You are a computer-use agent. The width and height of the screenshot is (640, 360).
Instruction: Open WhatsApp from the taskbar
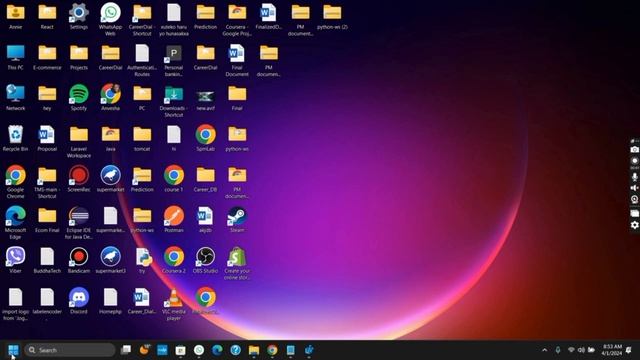coord(199,350)
